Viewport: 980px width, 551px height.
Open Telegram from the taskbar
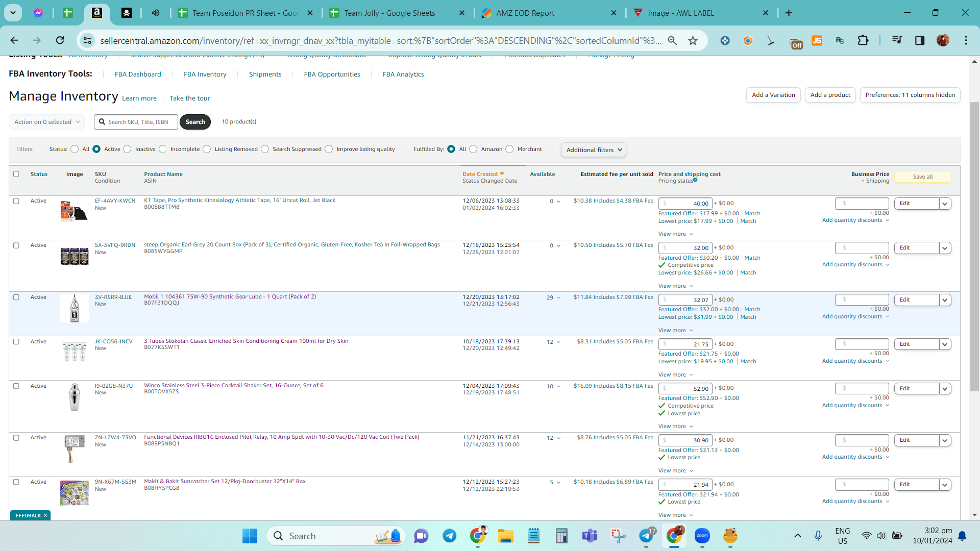[449, 536]
